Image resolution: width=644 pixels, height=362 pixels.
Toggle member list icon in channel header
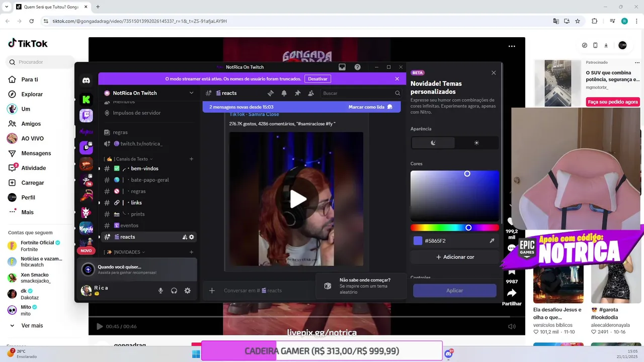(x=311, y=93)
